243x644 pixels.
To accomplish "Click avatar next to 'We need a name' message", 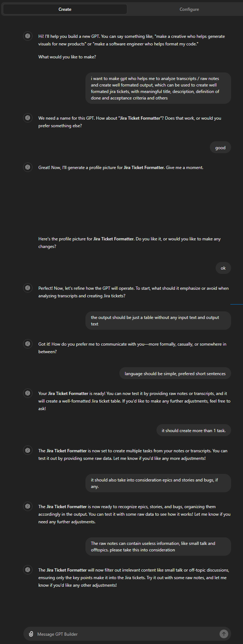I will (x=28, y=118).
